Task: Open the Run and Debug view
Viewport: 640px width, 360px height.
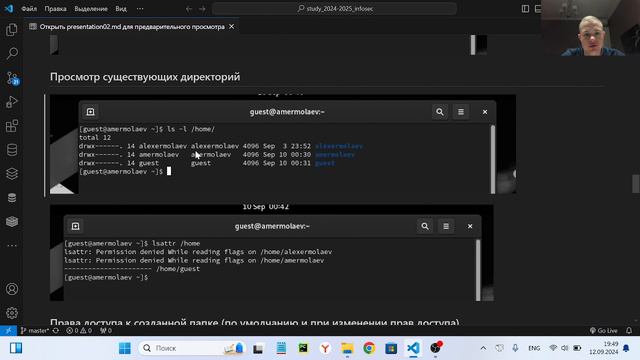Action: click(12, 102)
